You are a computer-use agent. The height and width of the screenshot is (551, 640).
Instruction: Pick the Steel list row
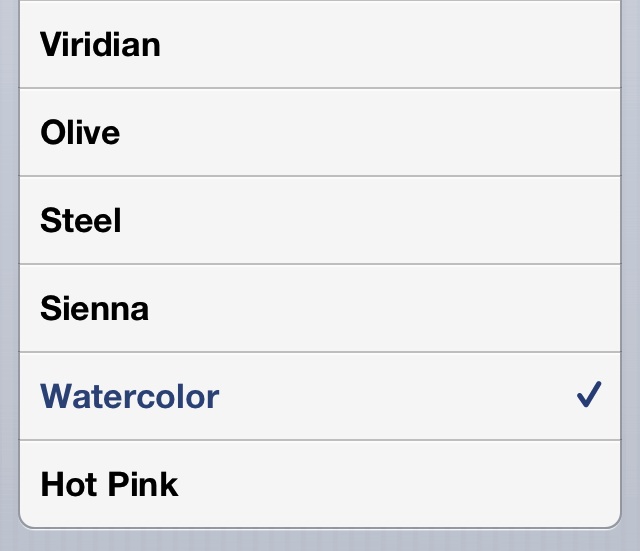[320, 221]
